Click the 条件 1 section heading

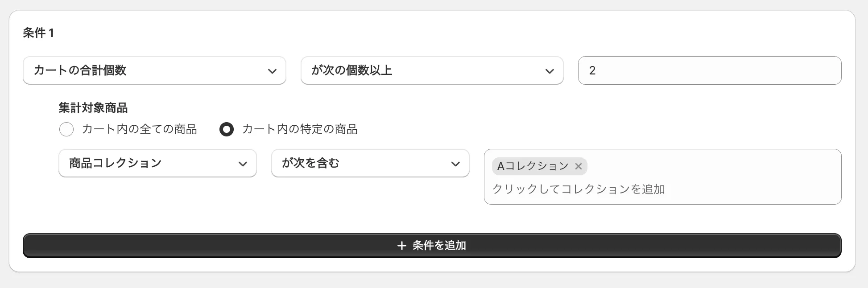(38, 33)
